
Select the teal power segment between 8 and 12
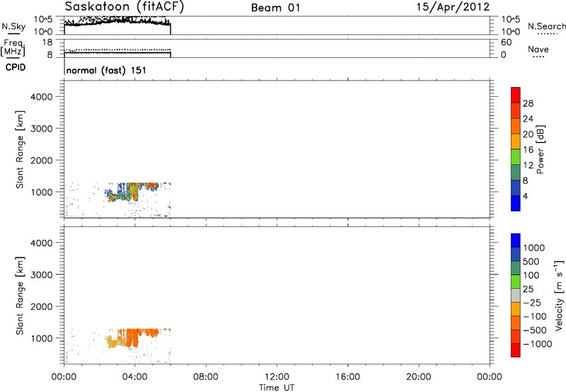(x=516, y=172)
